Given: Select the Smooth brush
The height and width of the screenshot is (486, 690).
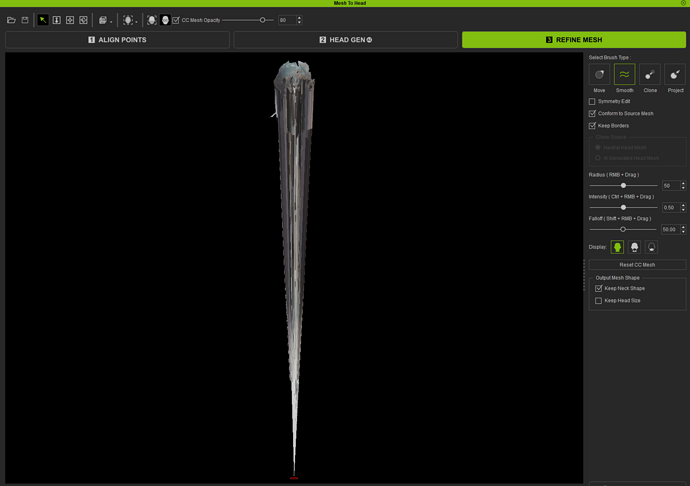Looking at the screenshot, I should [624, 74].
